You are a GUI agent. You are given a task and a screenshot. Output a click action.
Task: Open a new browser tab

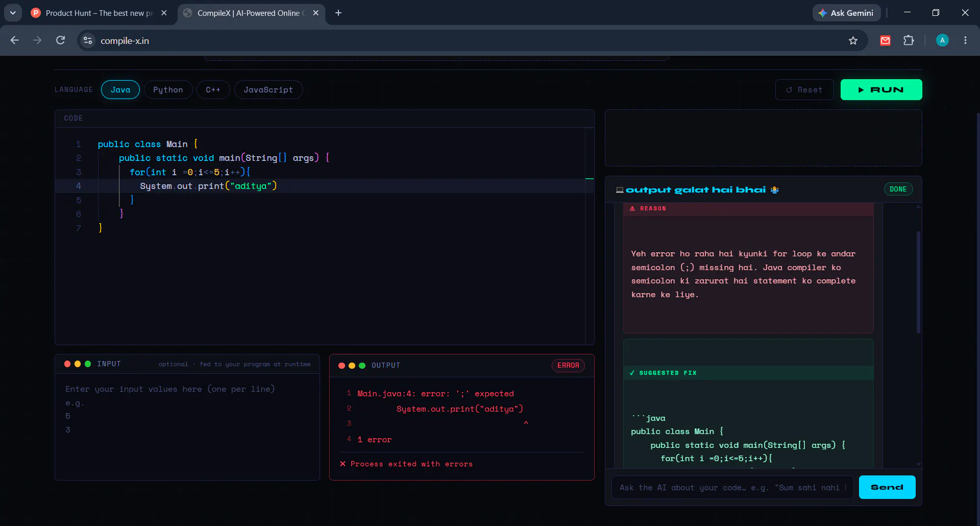tap(338, 13)
